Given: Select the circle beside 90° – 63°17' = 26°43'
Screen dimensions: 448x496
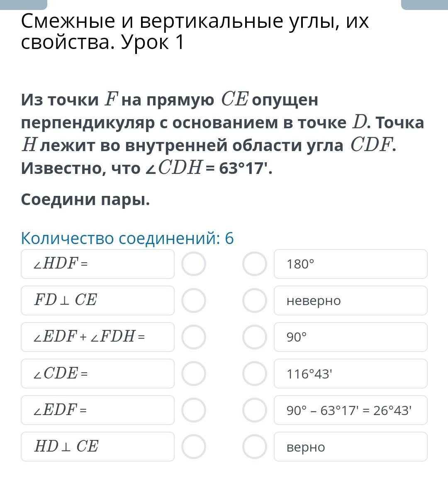Looking at the screenshot, I should click(x=254, y=410).
